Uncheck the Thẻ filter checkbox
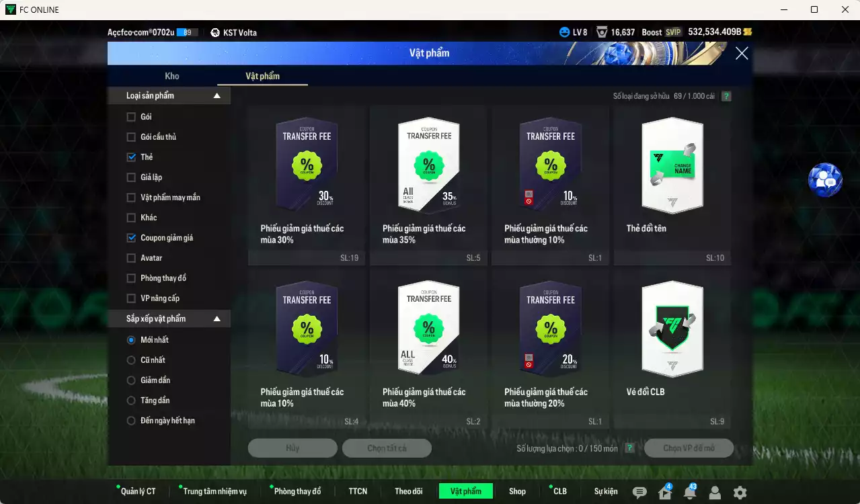The height and width of the screenshot is (504, 860). pyautogui.click(x=130, y=157)
